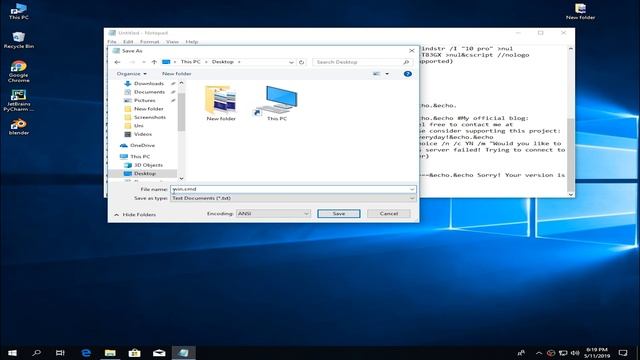Select Desktop in the navigation pane
640x360 pixels.
(144, 173)
